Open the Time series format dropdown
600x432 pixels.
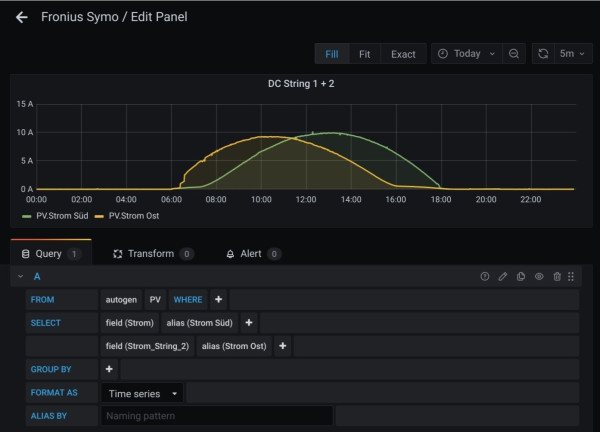(x=143, y=394)
